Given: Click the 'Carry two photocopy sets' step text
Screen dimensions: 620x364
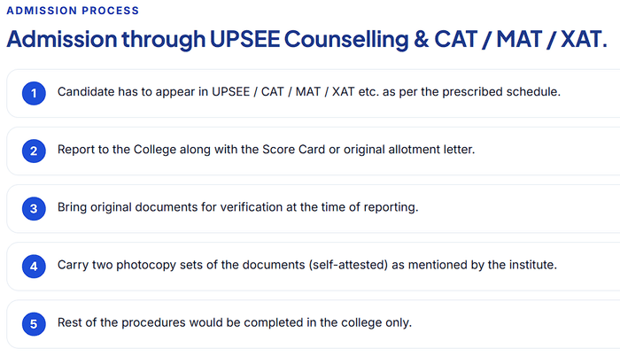Looking at the screenshot, I should click(307, 265).
